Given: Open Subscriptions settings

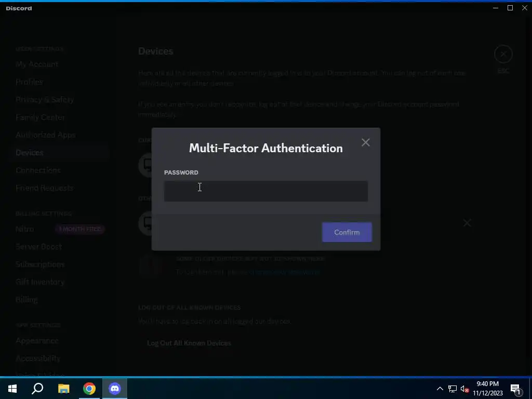Looking at the screenshot, I should pyautogui.click(x=40, y=264).
